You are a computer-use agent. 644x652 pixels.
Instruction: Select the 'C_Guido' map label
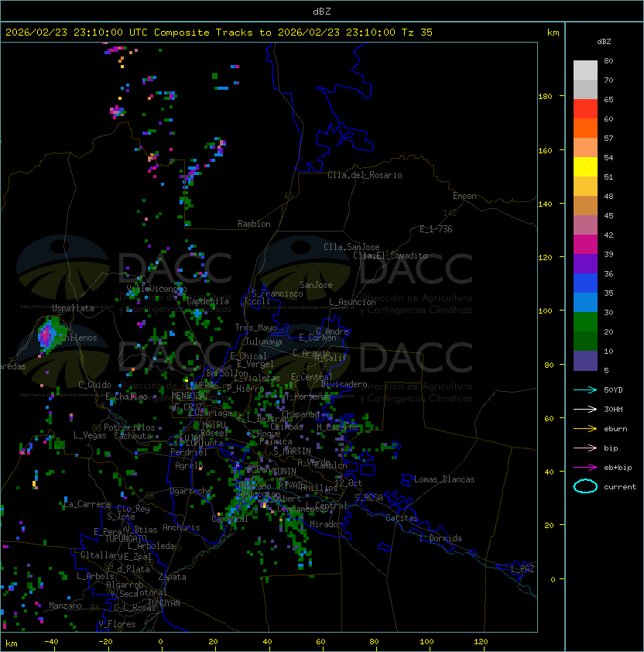click(94, 385)
